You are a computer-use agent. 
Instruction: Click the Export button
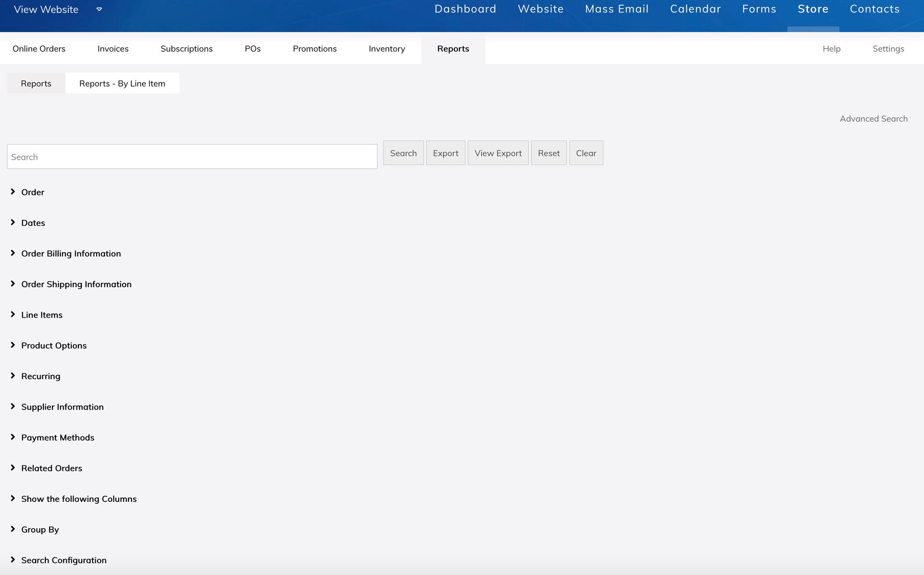(x=446, y=153)
